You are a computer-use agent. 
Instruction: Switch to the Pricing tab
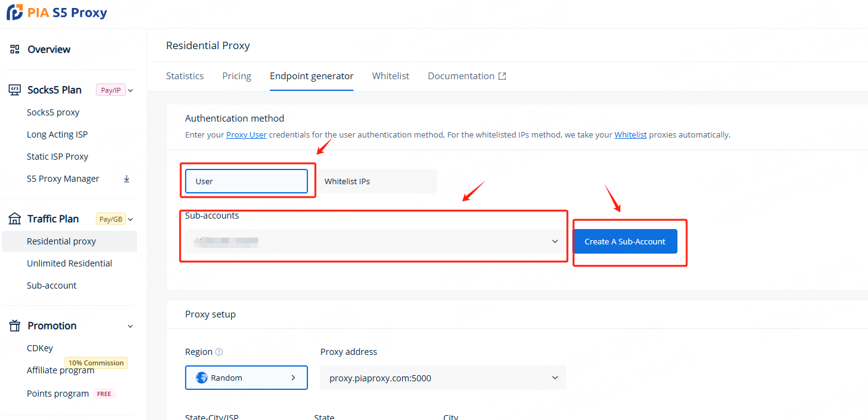coord(237,76)
